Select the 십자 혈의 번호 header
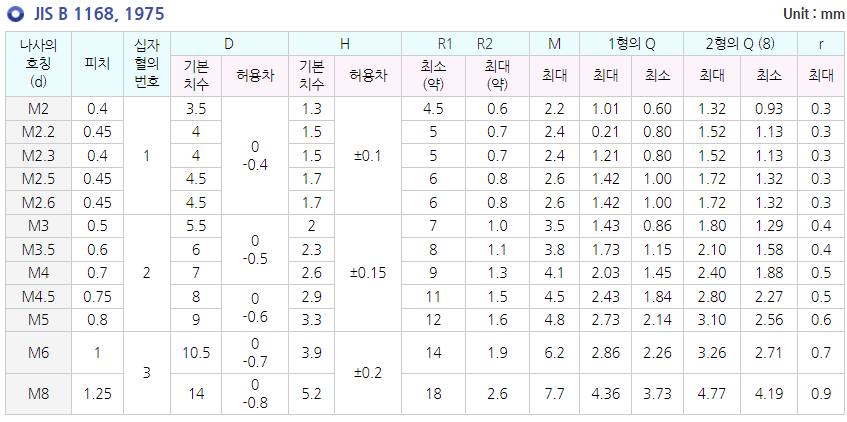 point(147,64)
